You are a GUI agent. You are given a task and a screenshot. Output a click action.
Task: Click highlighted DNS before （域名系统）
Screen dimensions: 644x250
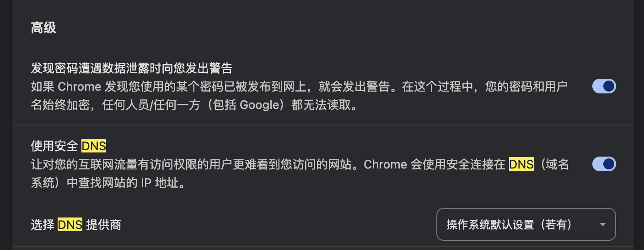[x=521, y=164]
